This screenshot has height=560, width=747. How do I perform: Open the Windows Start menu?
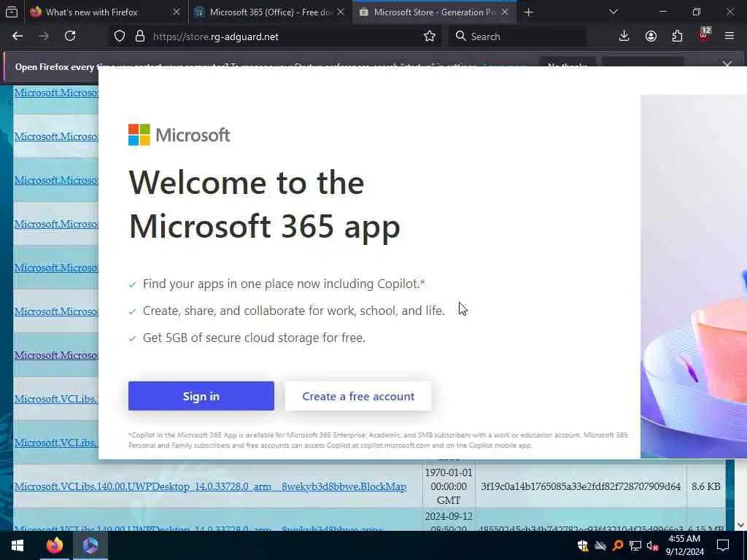[x=18, y=545]
